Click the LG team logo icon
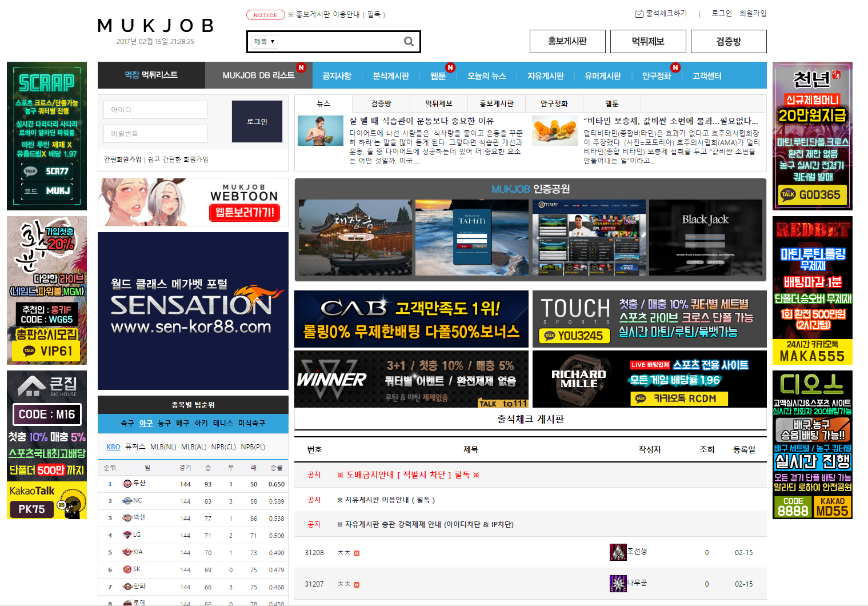 (127, 535)
